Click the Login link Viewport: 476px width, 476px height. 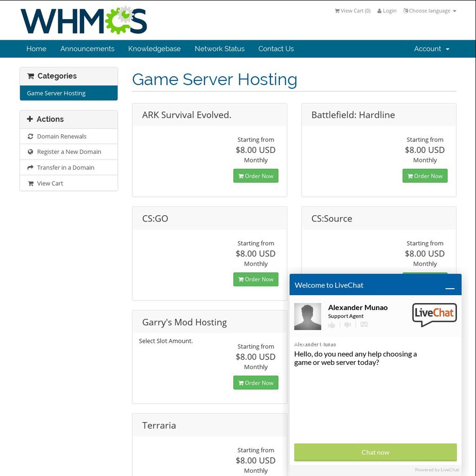[x=387, y=11]
